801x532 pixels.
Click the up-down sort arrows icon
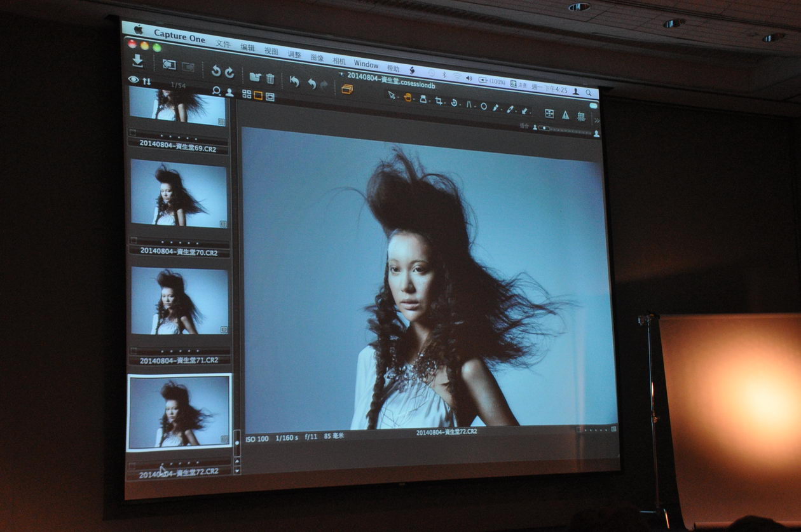147,81
